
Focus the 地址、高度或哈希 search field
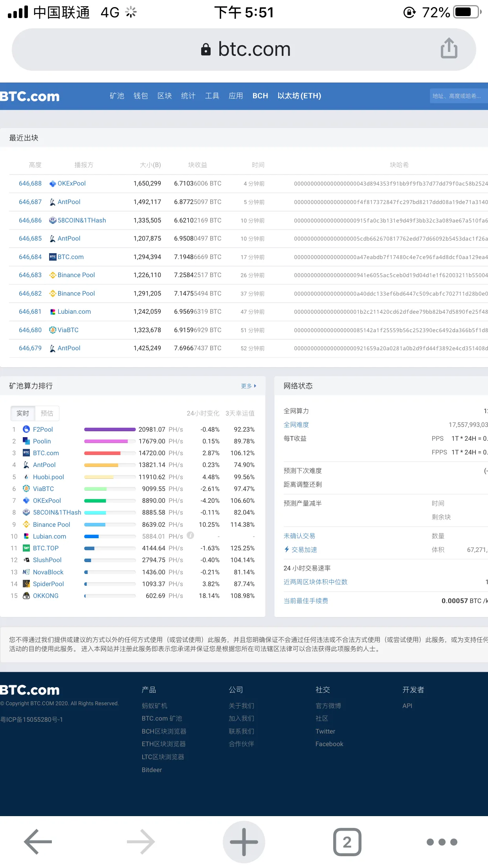tap(459, 96)
